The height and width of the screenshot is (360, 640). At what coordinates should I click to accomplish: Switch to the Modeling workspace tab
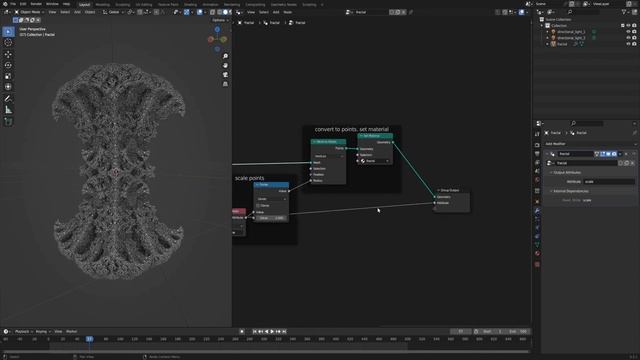tap(102, 4)
